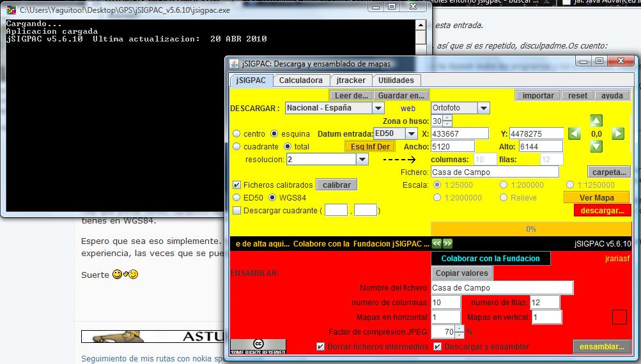Click the Mapas en vertical field
The image size is (641, 364).
pos(547,317)
